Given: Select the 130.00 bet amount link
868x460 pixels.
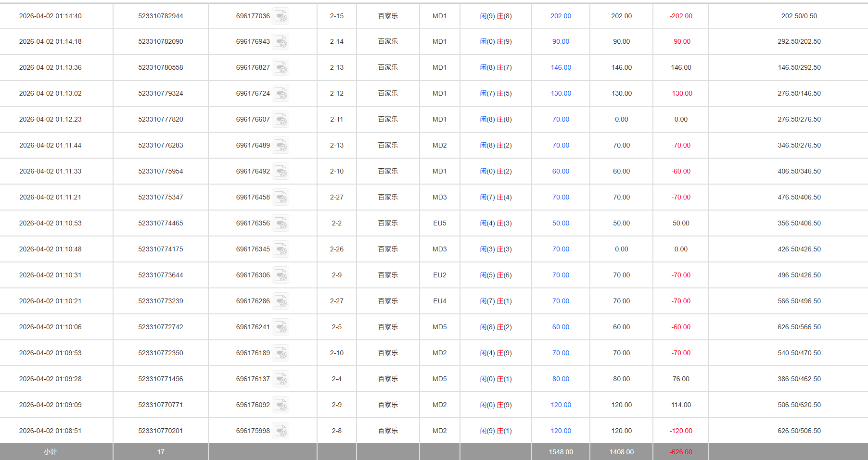Looking at the screenshot, I should coord(561,93).
